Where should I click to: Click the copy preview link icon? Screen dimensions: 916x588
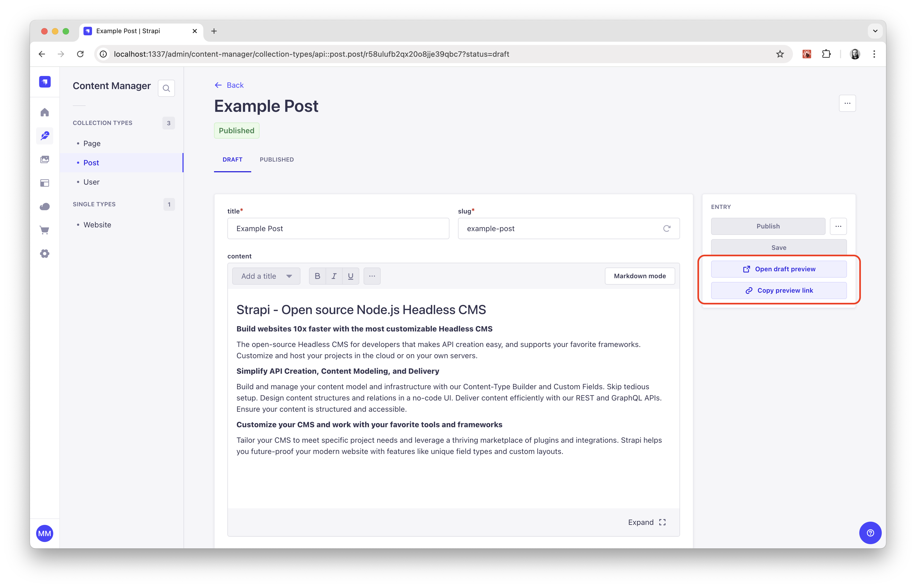[x=749, y=290]
